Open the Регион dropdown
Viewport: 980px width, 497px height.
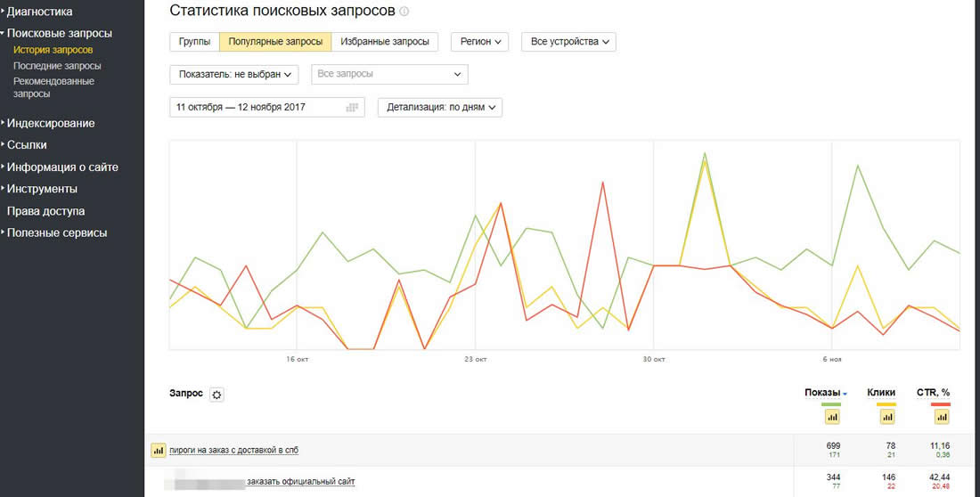(x=479, y=42)
